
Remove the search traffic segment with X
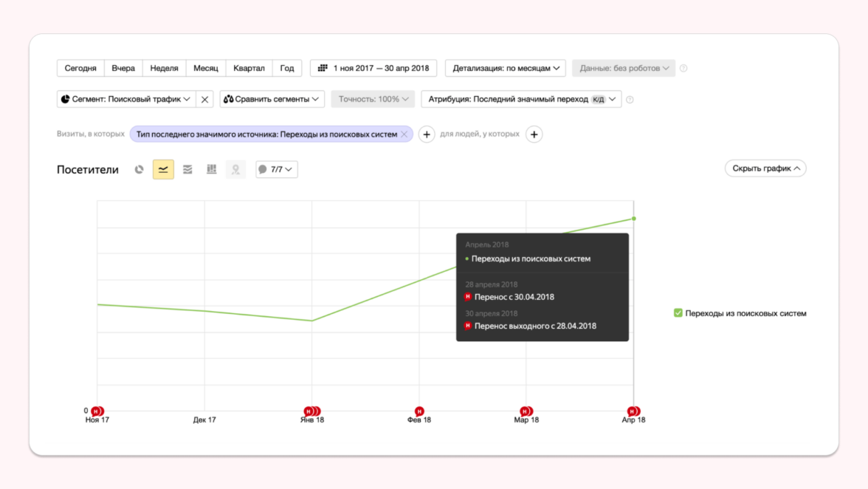[x=205, y=99]
